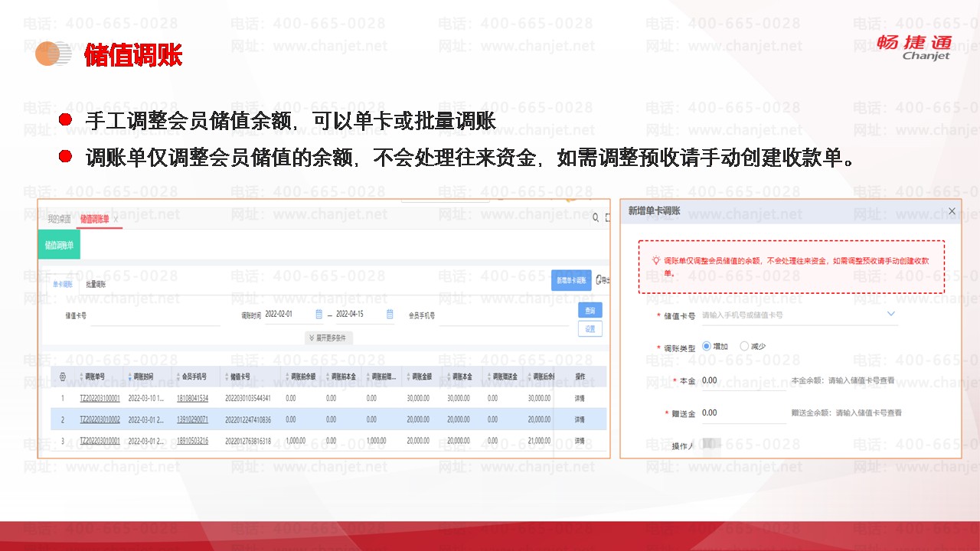
Task: Click the 查询 search button
Action: pos(590,310)
